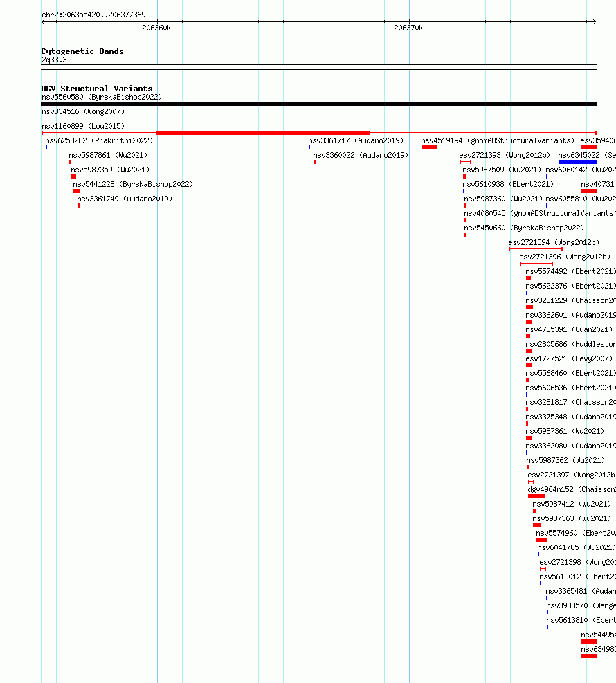616x683 pixels.
Task: Select red bar under dgv4964n152
Action: 536,496
